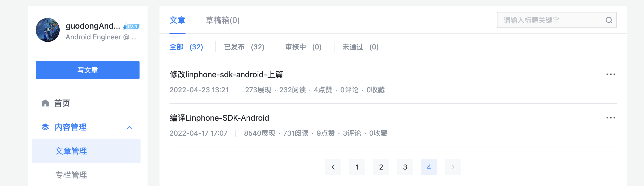Go to page 2
This screenshot has height=186, width=644.
click(381, 167)
